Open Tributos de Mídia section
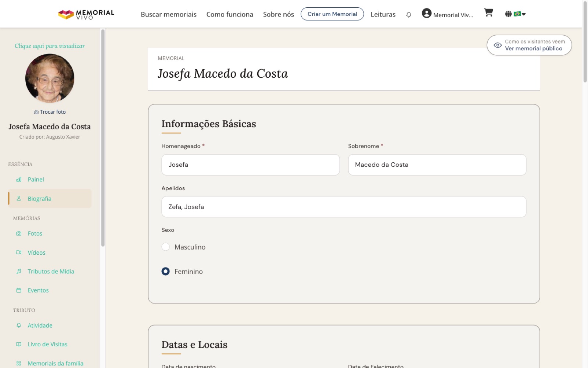 click(50, 271)
